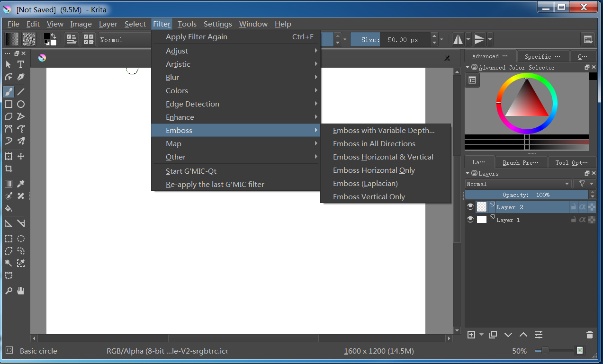This screenshot has height=364, width=603.
Task: Click Apply Filter Again
Action: (x=197, y=37)
